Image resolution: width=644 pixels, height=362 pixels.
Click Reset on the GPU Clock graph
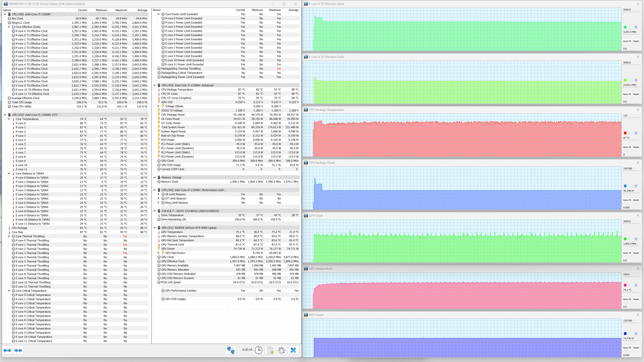coord(636,253)
